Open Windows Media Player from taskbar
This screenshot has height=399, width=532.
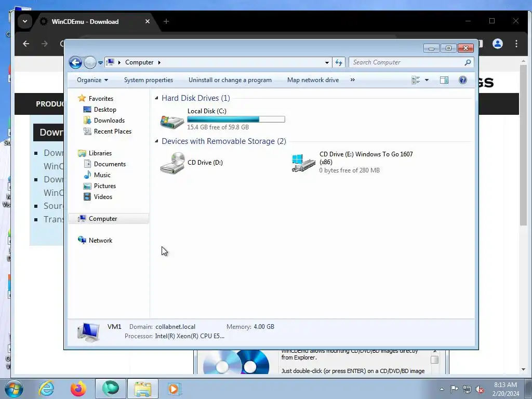point(175,389)
